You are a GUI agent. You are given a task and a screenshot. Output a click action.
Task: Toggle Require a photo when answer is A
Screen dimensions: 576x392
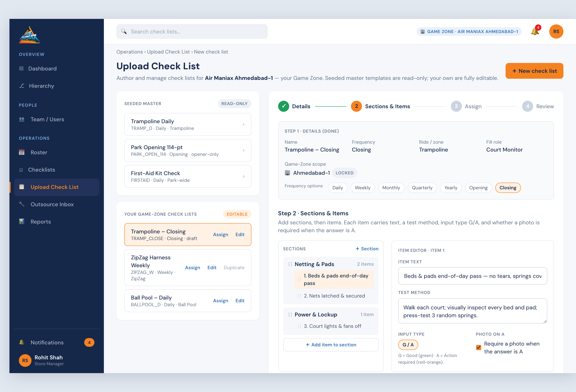click(479, 348)
